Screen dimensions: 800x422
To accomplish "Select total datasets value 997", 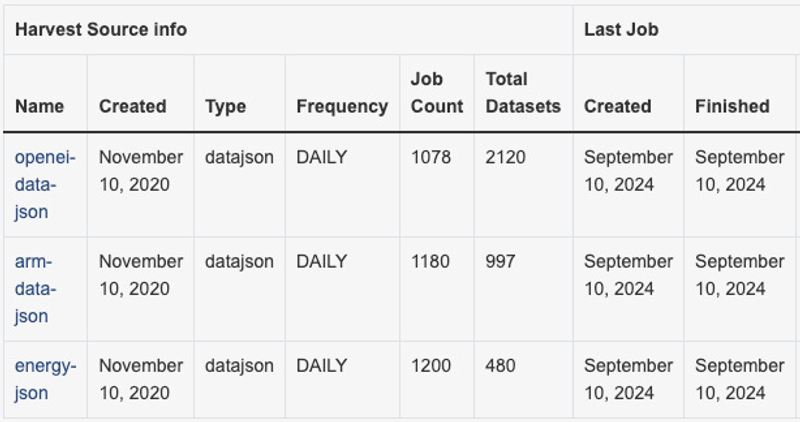I will click(x=500, y=261).
